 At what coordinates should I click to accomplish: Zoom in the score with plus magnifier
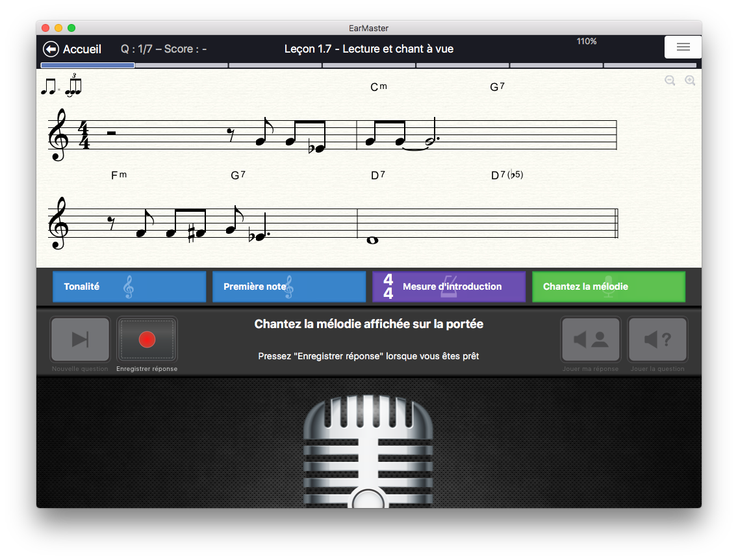(690, 81)
